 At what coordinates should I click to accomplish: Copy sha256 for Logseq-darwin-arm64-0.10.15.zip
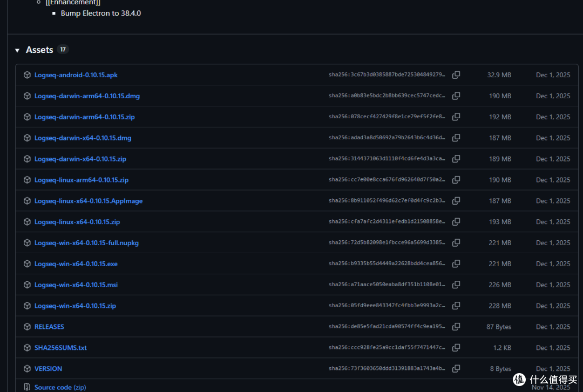[x=456, y=117]
